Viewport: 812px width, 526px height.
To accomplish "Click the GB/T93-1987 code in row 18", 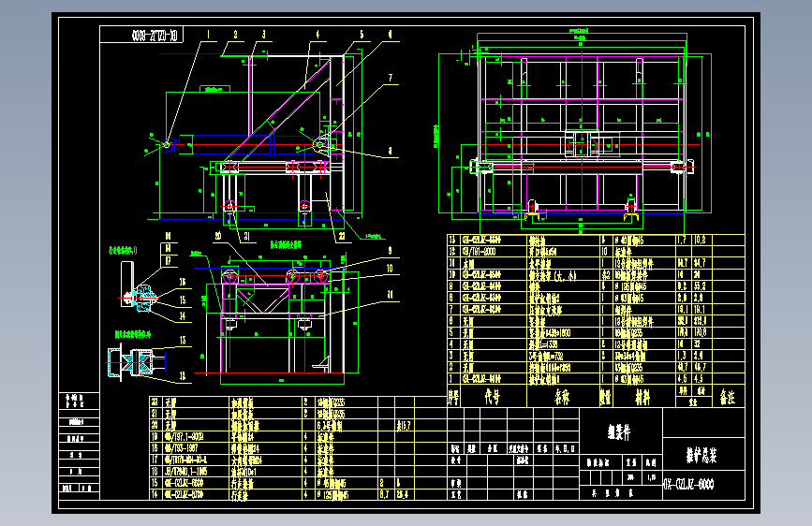I will (x=181, y=448).
